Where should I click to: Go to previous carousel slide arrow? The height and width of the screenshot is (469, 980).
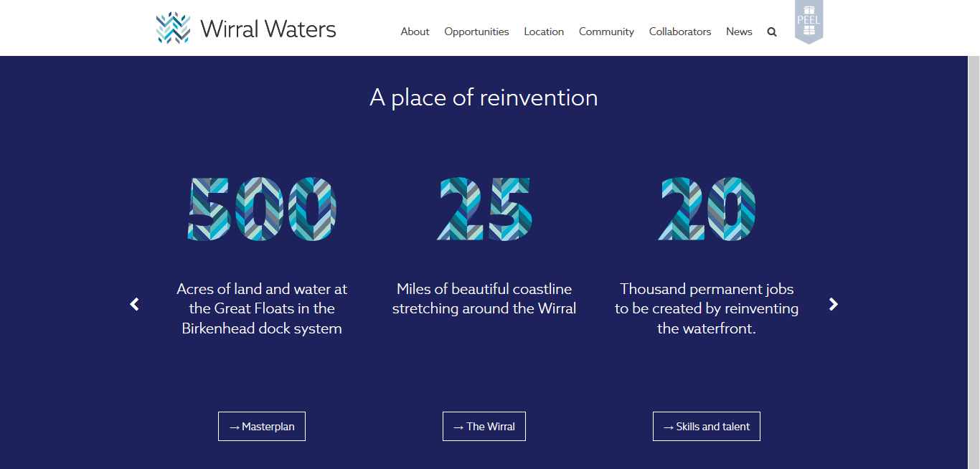point(134,304)
